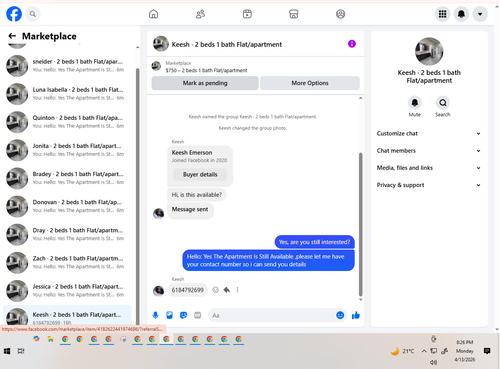The width and height of the screenshot is (500, 369).
Task: Select the highlighted Keesh conversation
Action: 68,315
